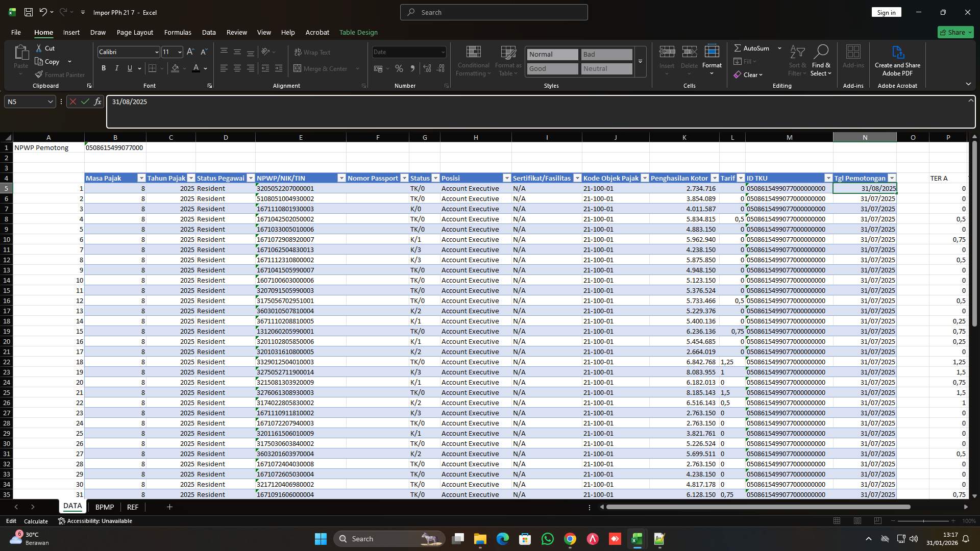
Task: Toggle italic formatting
Action: 116,68
